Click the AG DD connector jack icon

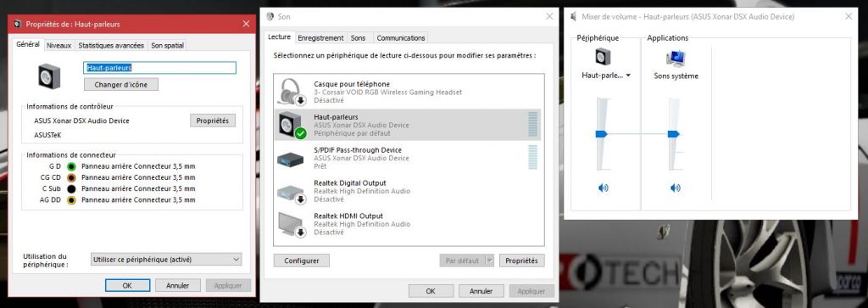(71, 199)
